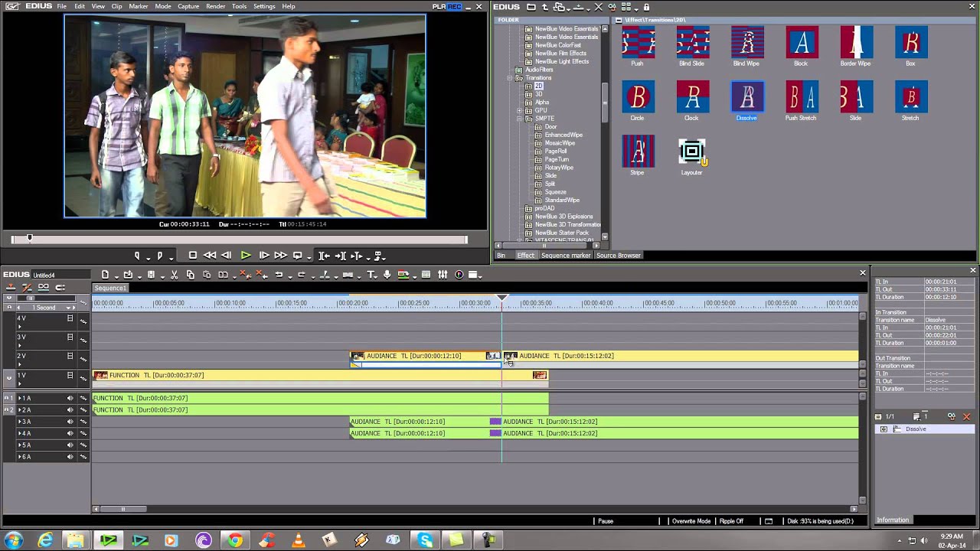Expand the 4 V video track triangle
Viewport: 980px width, 551px height.
click(20, 327)
